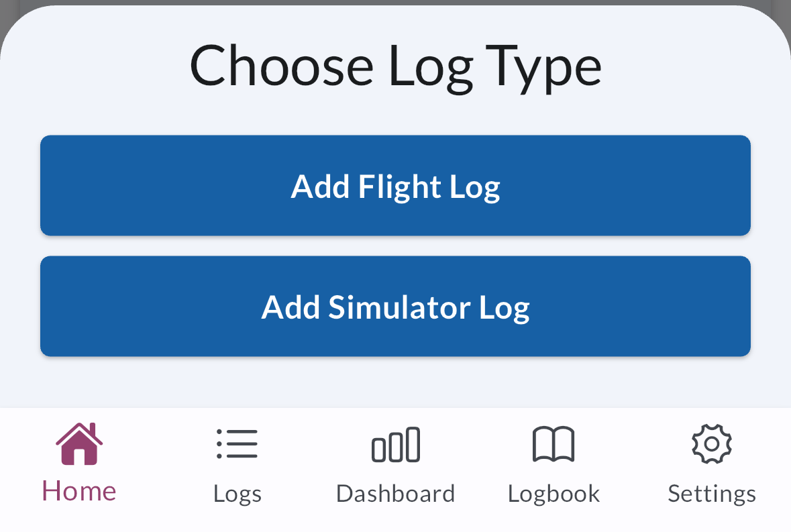The height and width of the screenshot is (532, 791).
Task: Select the Dashboard bar chart icon
Action: [x=396, y=445]
